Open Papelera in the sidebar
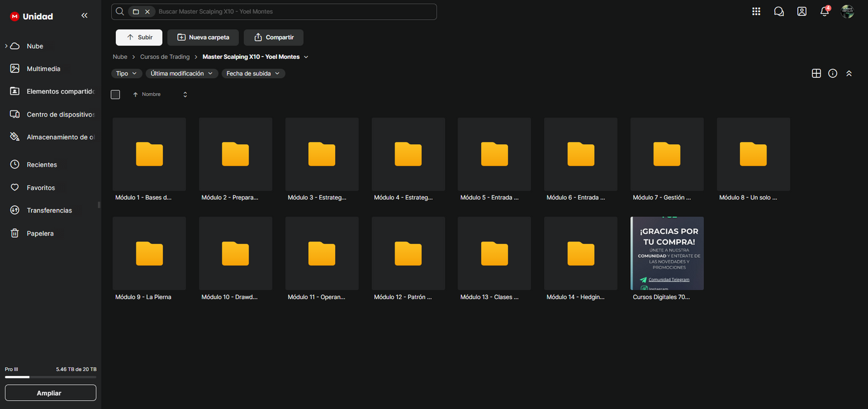 [x=40, y=233]
